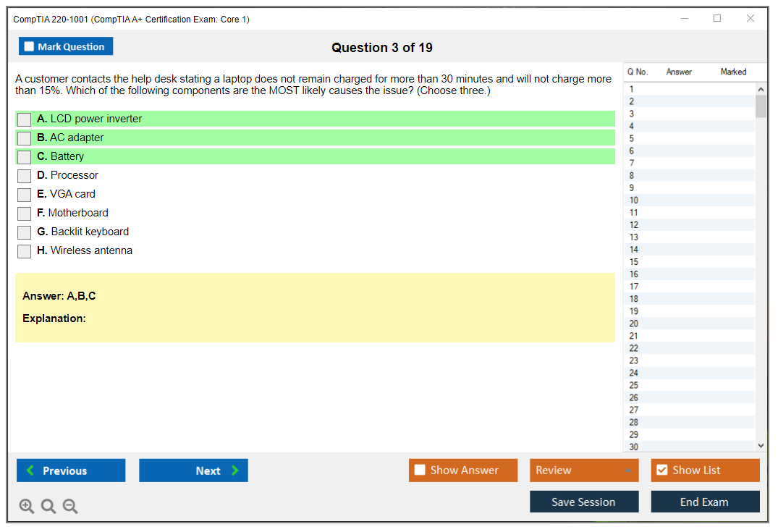Click the reset zoom magnifier icon
This screenshot has height=532, width=778.
[48, 507]
